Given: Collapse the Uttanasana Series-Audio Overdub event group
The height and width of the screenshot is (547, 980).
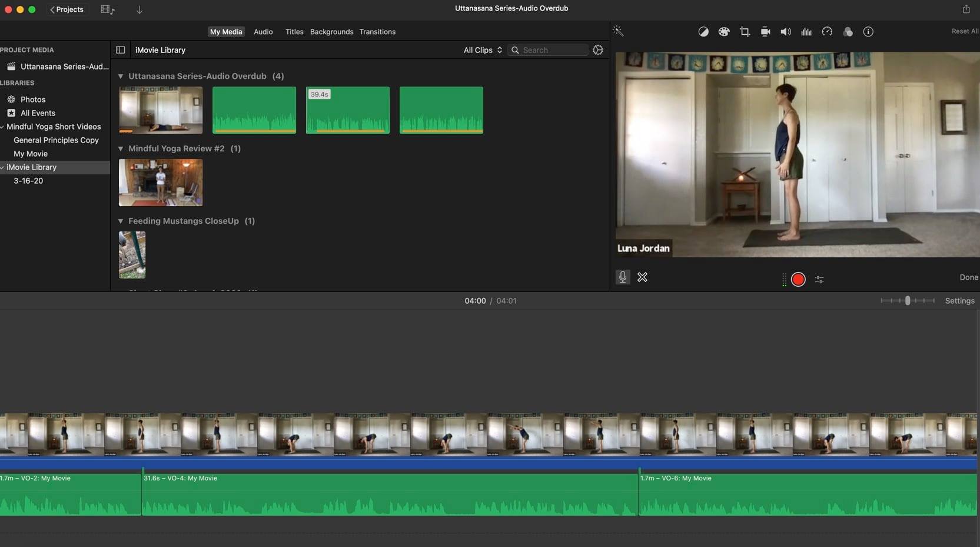Looking at the screenshot, I should 121,77.
